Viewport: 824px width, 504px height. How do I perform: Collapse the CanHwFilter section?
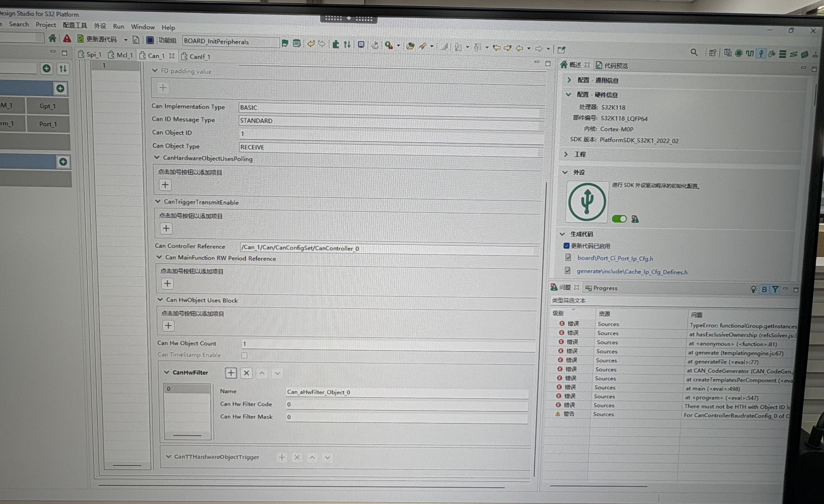click(166, 372)
